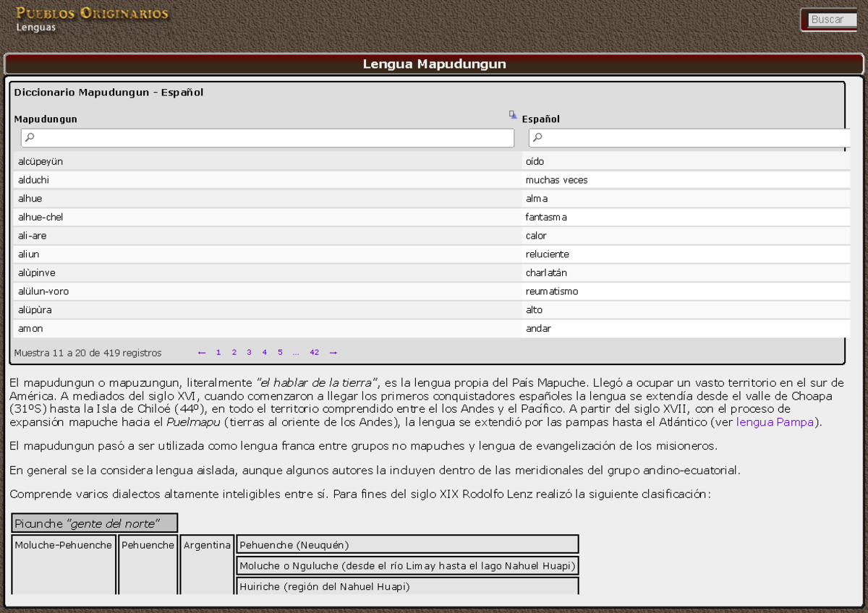Viewport: 868px width, 613px height.
Task: Click the Español column header
Action: (x=540, y=119)
